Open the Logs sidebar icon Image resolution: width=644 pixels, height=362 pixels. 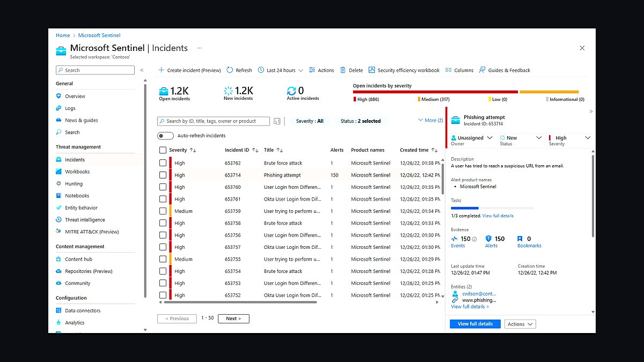(59, 108)
